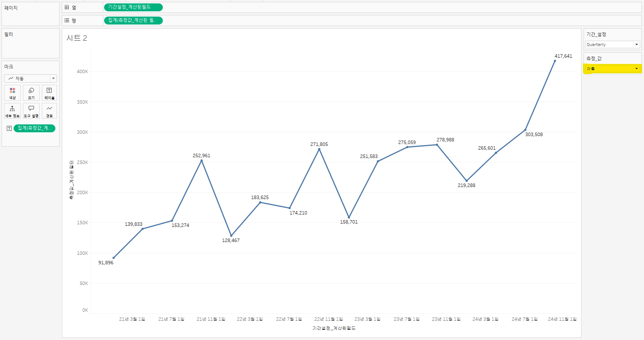Select the 집계(측정값_계산된 필드) pill on Rows
The width and height of the screenshot is (644, 340).
133,20
